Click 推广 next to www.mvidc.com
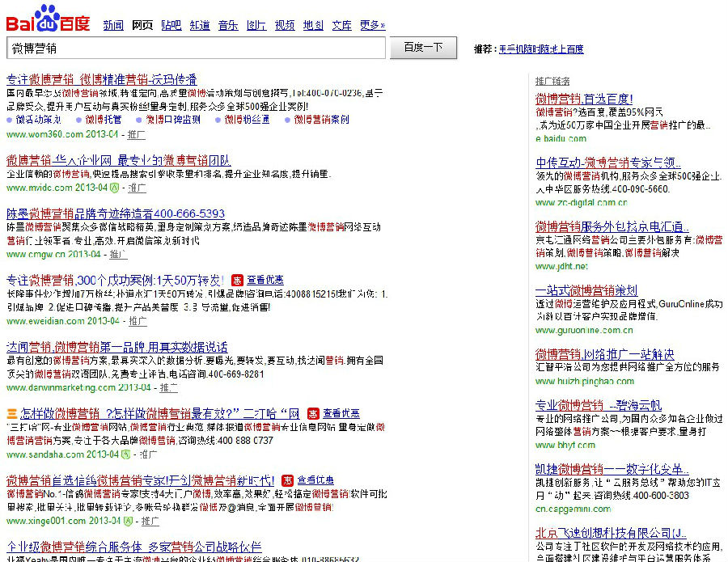Viewport: 728px width, 562px height. (x=137, y=188)
